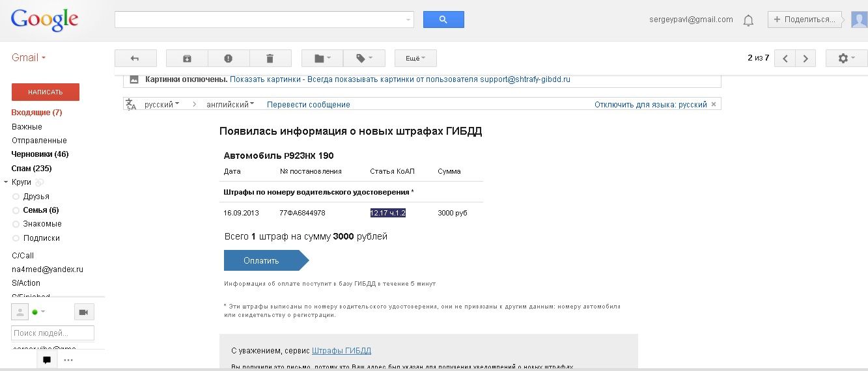Image resolution: width=868 pixels, height=371 pixels.
Task: Report spam using the exclamation icon
Action: coord(229,59)
